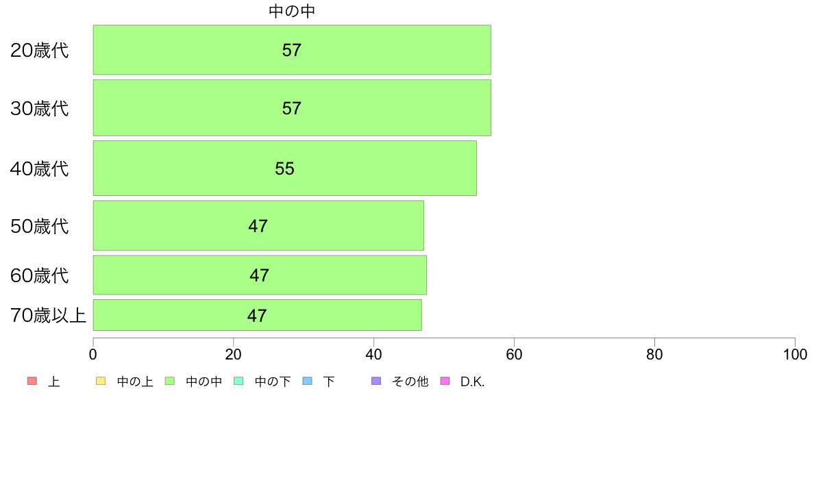Select the green 中の中 legend swatch
The height and width of the screenshot is (504, 814).
tap(170, 381)
